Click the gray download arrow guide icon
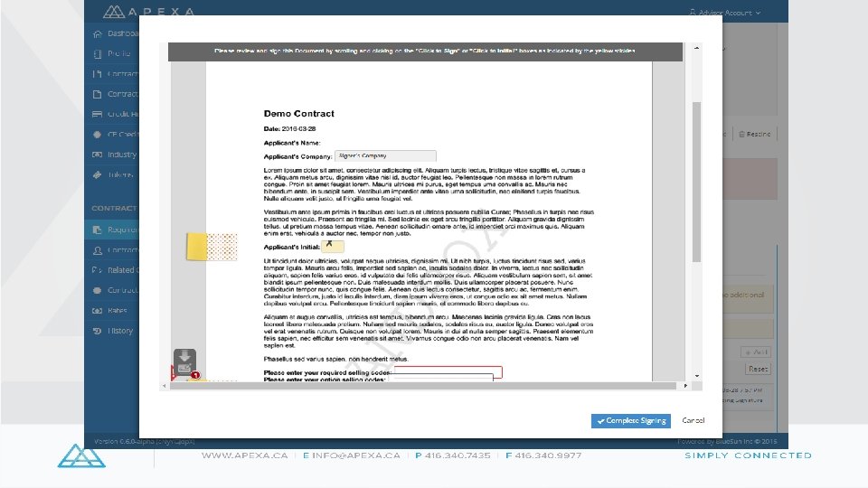Screen dimensions: 868x488 tap(184, 361)
